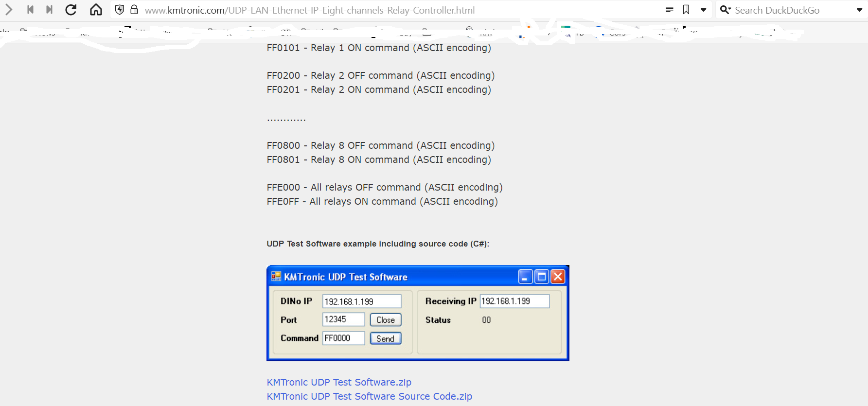Viewport: 868px width, 406px height.
Task: Click the Close button next to Port
Action: coord(386,320)
